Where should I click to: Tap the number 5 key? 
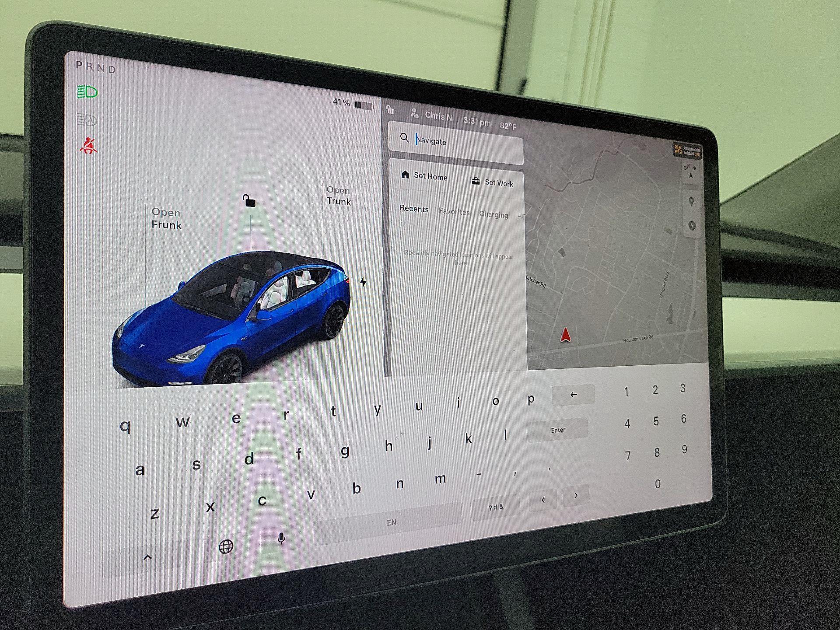click(x=656, y=421)
